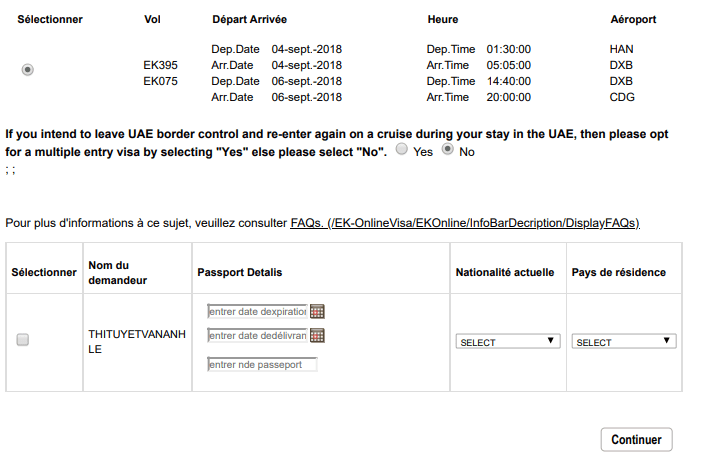Expand the Pays de résidence dropdown

coord(624,341)
